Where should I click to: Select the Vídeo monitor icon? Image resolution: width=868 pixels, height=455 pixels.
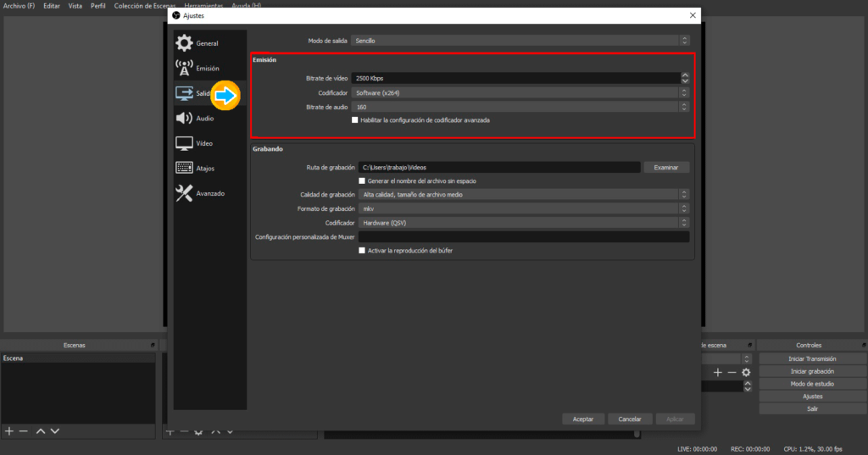[x=184, y=143]
